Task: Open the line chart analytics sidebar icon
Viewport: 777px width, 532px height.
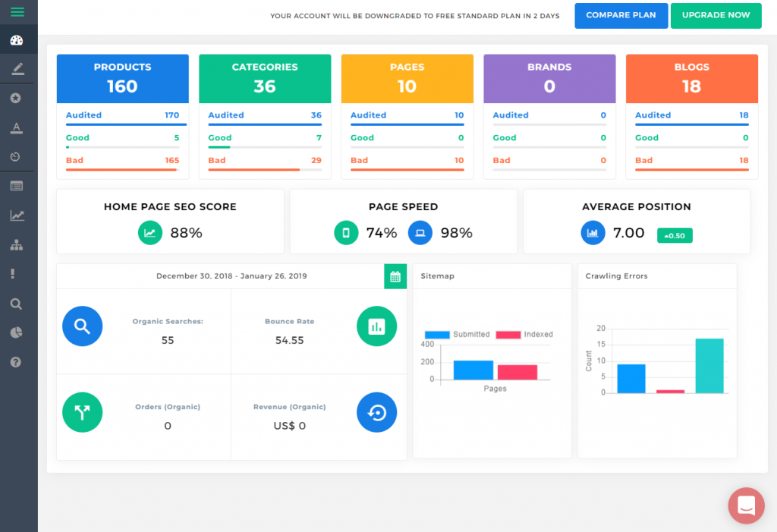Action: [17, 216]
